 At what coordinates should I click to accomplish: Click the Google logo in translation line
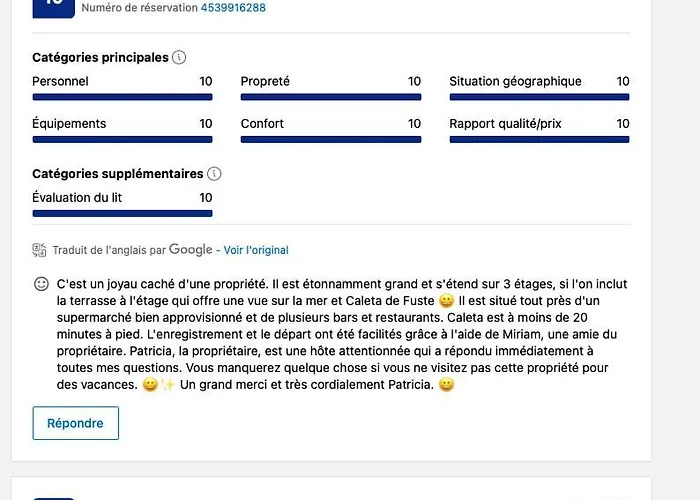tap(190, 250)
